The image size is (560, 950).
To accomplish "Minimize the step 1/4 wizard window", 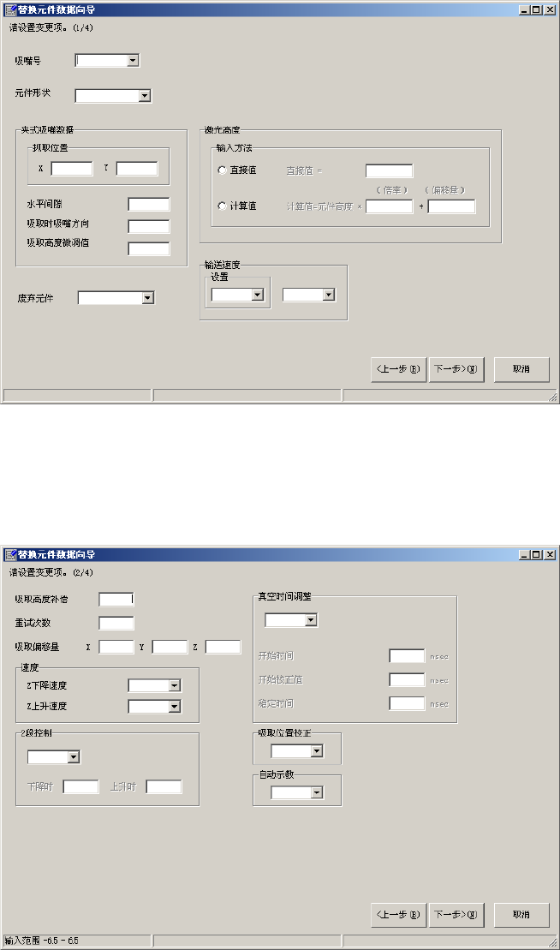I will [x=525, y=9].
